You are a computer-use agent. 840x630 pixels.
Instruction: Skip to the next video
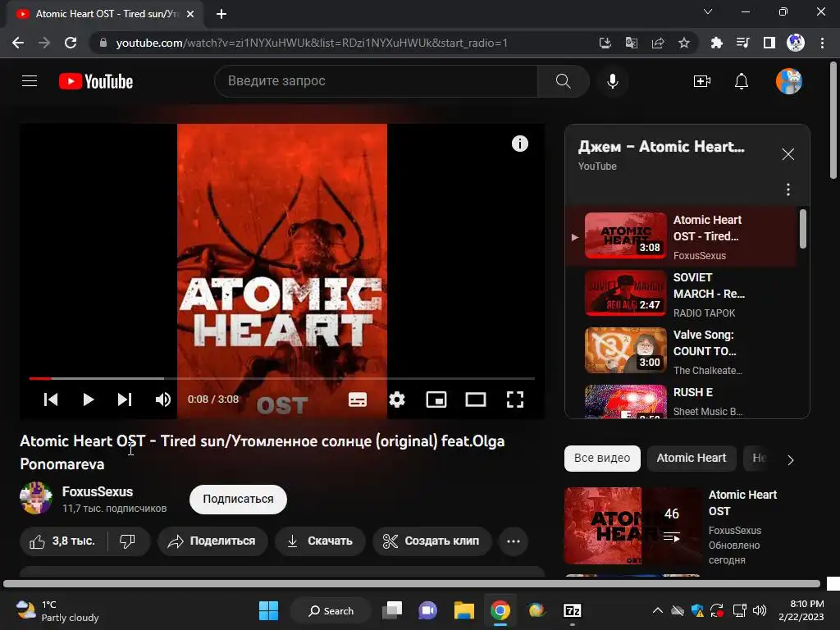125,399
